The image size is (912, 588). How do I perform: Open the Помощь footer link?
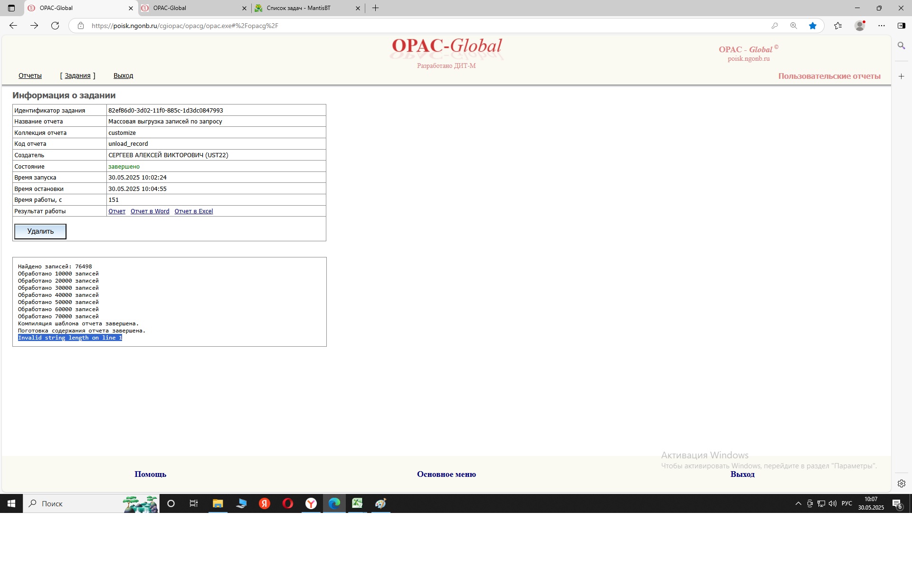(x=150, y=474)
